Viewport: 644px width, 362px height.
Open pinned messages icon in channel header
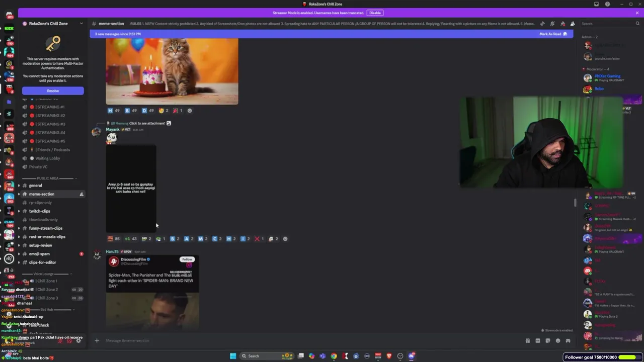[x=562, y=24]
